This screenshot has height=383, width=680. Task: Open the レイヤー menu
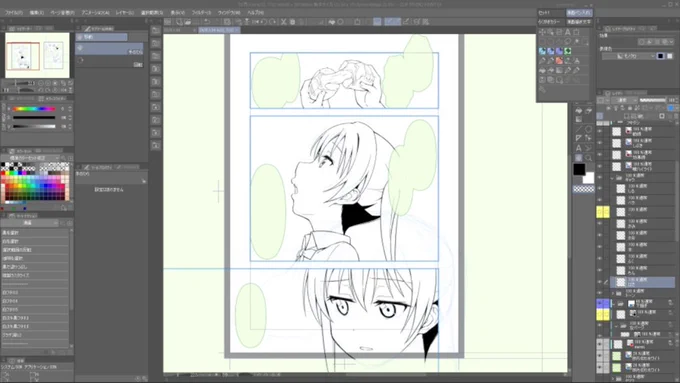(x=124, y=13)
